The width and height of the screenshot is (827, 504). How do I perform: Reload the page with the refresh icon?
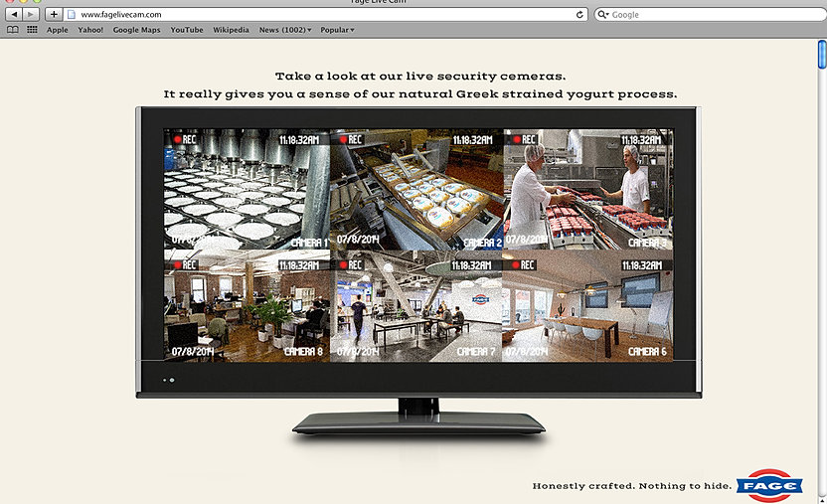pos(579,15)
